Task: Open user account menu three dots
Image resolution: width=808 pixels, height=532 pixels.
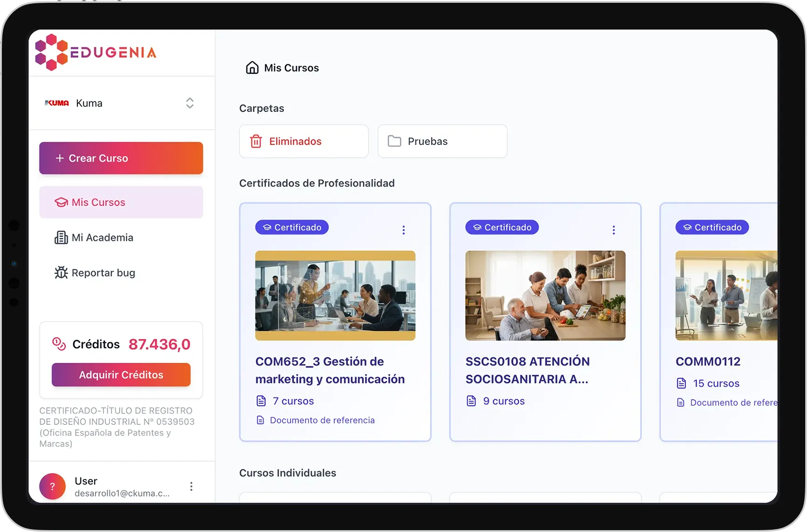Action: pos(191,486)
